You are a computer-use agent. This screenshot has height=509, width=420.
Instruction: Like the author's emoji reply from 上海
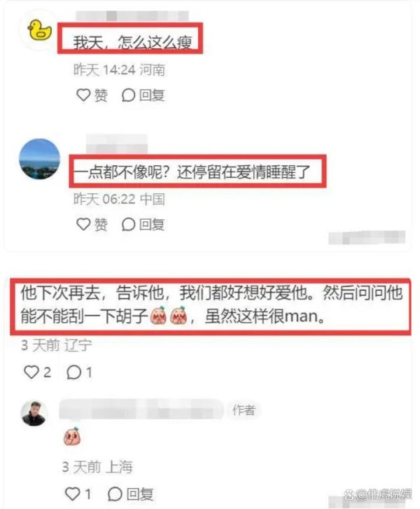click(72, 494)
